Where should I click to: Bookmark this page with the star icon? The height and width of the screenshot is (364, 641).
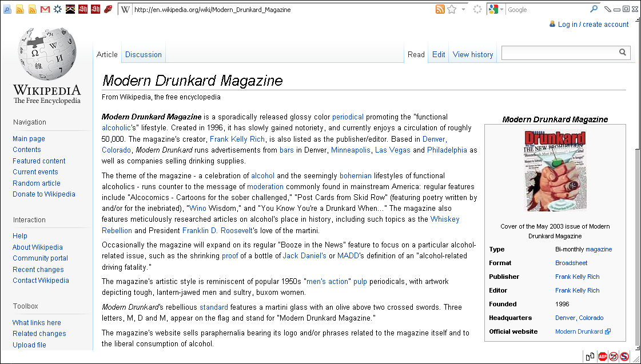tap(452, 9)
